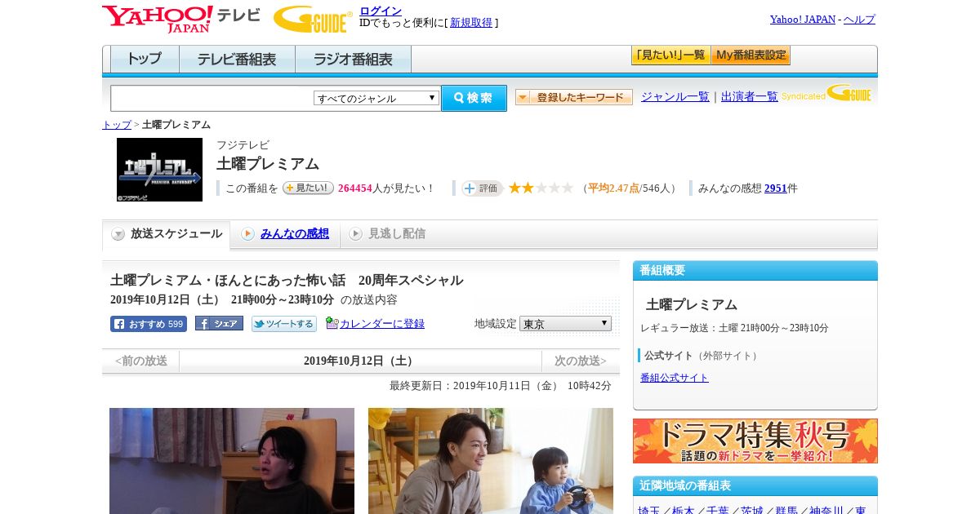
Task: Click the left program photo of man
Action: [x=232, y=461]
